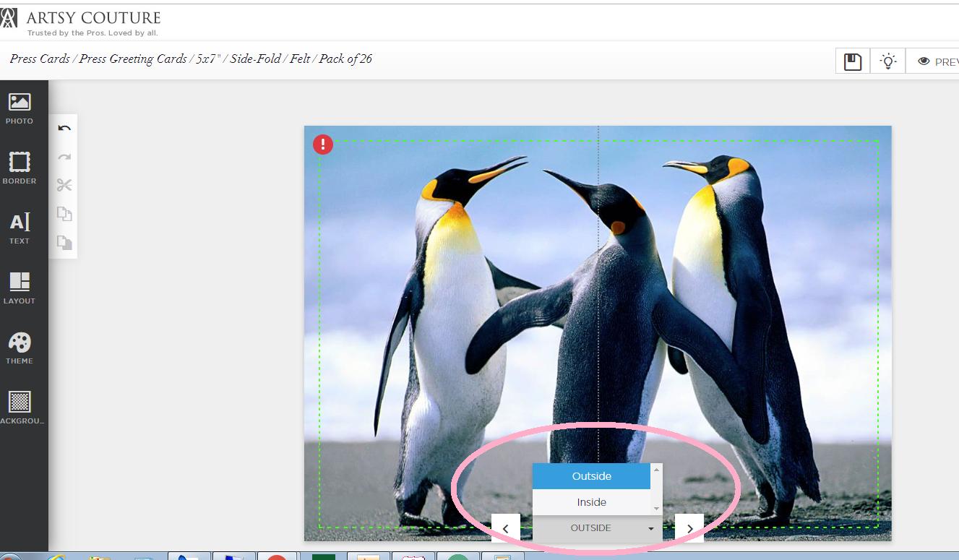This screenshot has height=560, width=959.
Task: Go to the next page arrow
Action: tap(689, 528)
